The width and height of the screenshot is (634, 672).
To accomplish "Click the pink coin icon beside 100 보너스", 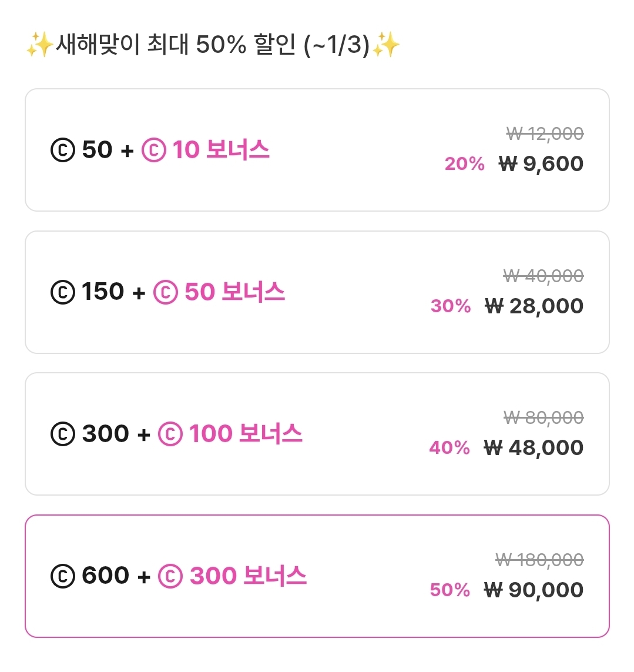I will coord(170,434).
